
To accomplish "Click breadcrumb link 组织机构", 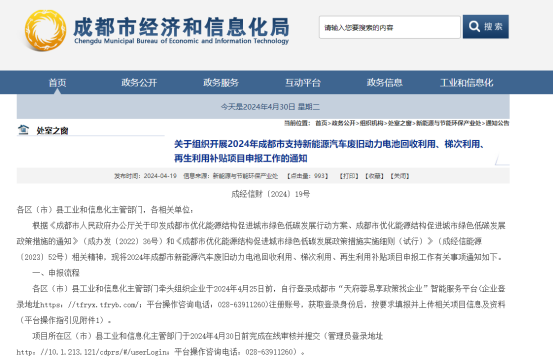I will [x=371, y=123].
